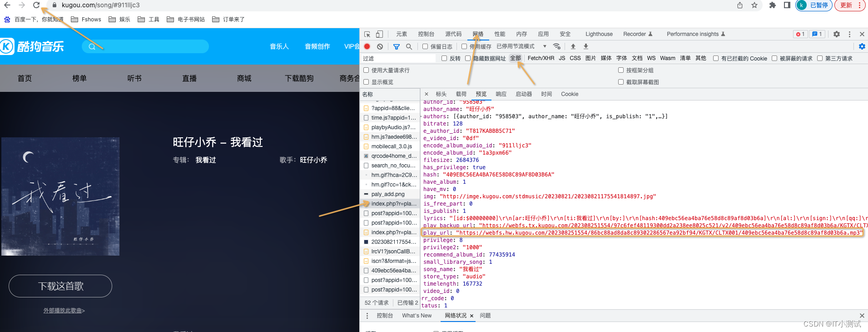The height and width of the screenshot is (332, 868).
Task: Click the 我看过 album cover image
Action: point(60,196)
